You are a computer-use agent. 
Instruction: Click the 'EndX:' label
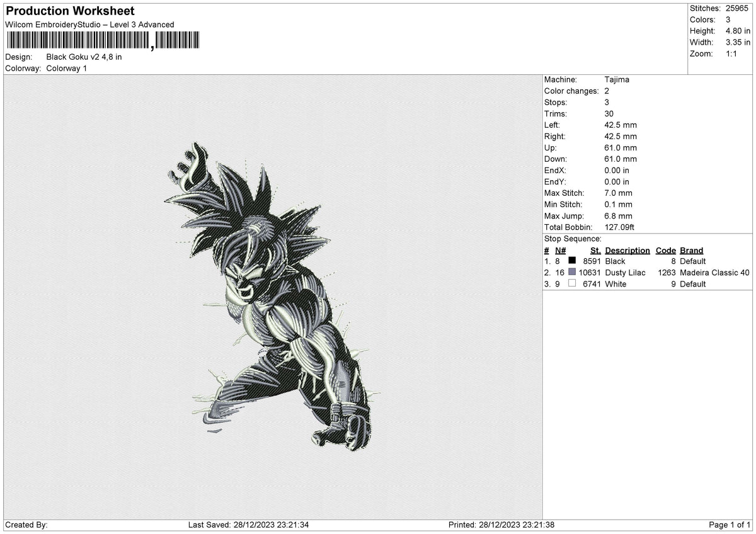coord(556,170)
